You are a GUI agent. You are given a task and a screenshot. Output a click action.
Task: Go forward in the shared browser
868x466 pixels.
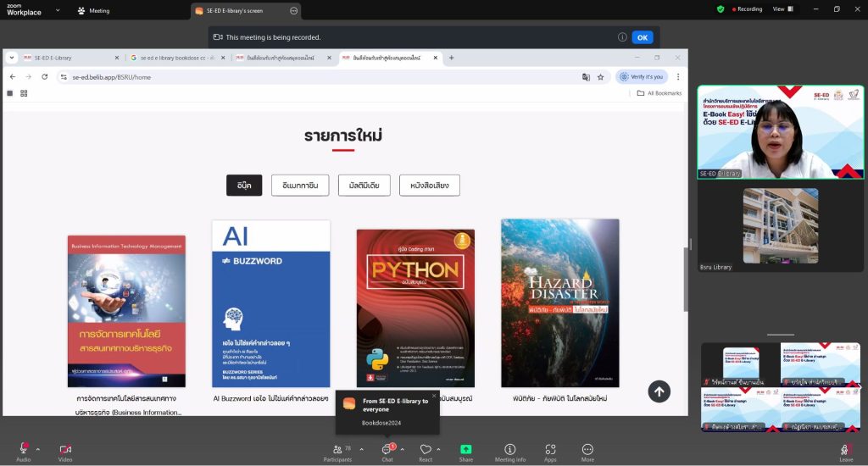28,77
